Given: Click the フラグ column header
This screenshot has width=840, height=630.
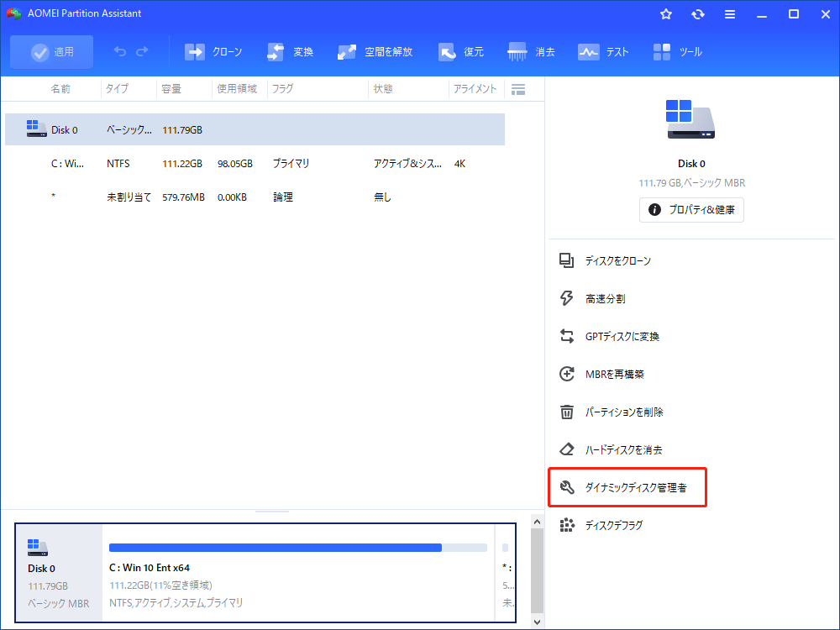Looking at the screenshot, I should pos(282,89).
